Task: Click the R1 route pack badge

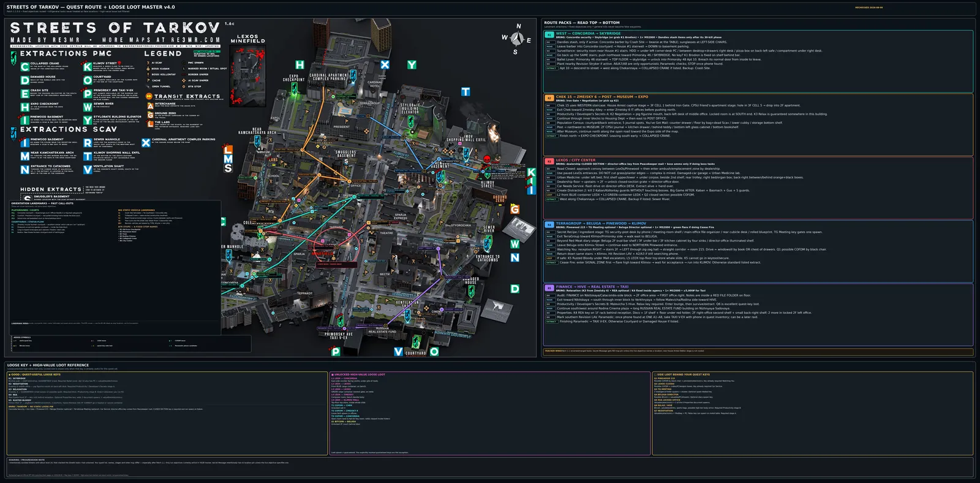Action: (549, 35)
